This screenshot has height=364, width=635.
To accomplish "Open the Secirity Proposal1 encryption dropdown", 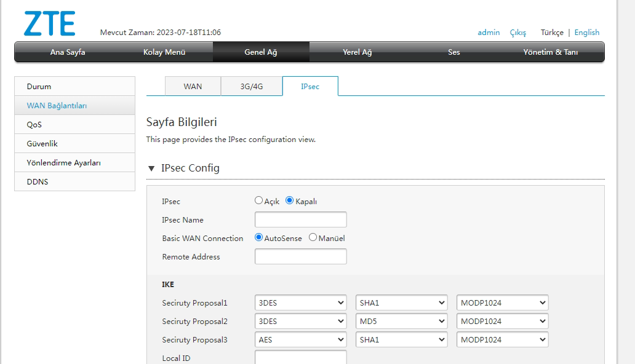I will (300, 302).
